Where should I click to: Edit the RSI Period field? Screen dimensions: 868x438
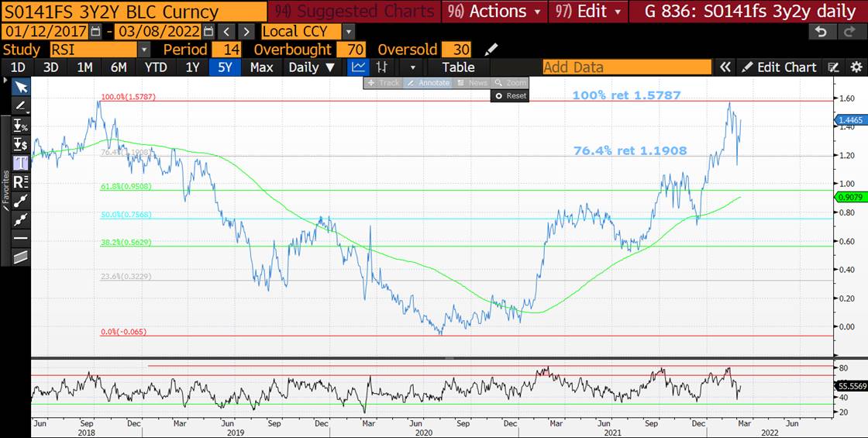point(226,50)
